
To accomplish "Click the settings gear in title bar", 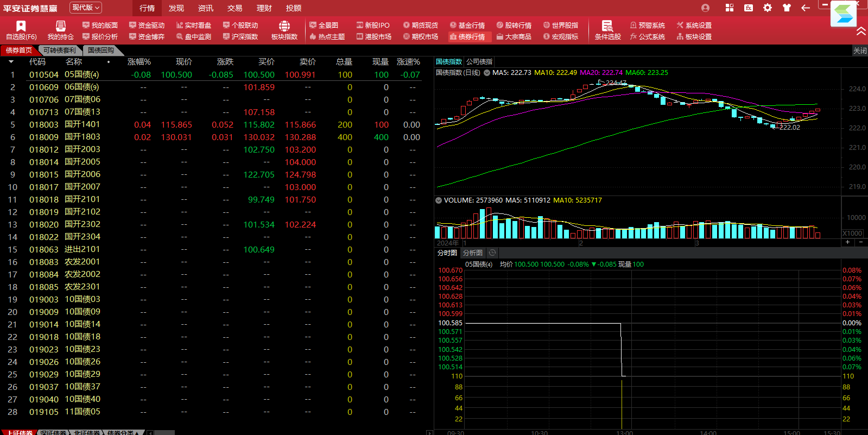I will pyautogui.click(x=767, y=8).
